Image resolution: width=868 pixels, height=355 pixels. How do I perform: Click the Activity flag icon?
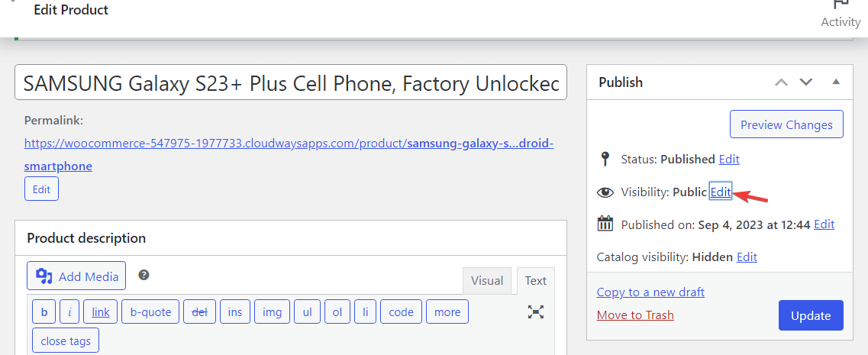point(841,3)
